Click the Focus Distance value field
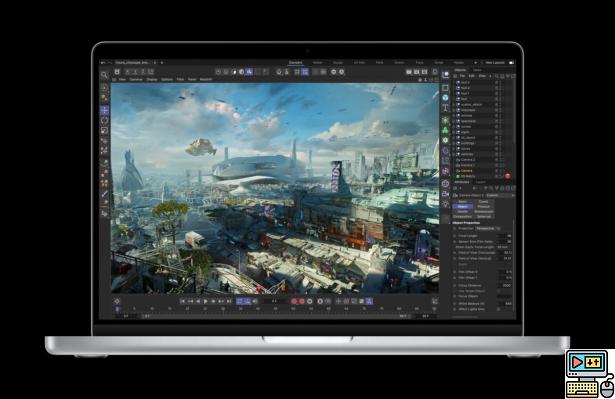The width and height of the screenshot is (615, 399). (505, 285)
